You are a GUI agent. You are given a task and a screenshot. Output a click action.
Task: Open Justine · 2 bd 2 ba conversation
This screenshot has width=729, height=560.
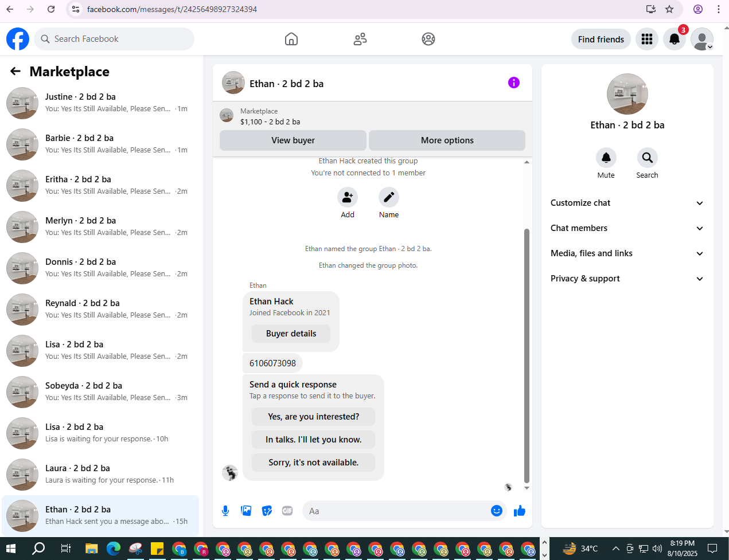point(100,103)
